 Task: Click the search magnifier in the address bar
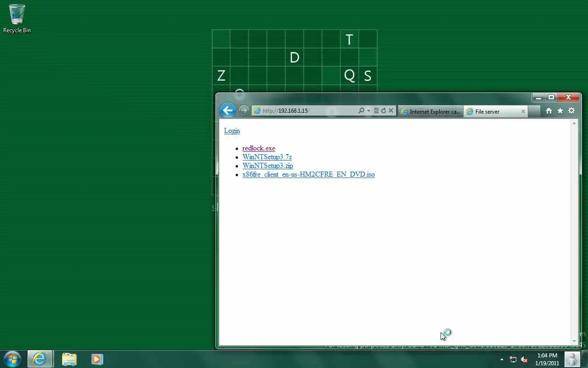(x=361, y=111)
